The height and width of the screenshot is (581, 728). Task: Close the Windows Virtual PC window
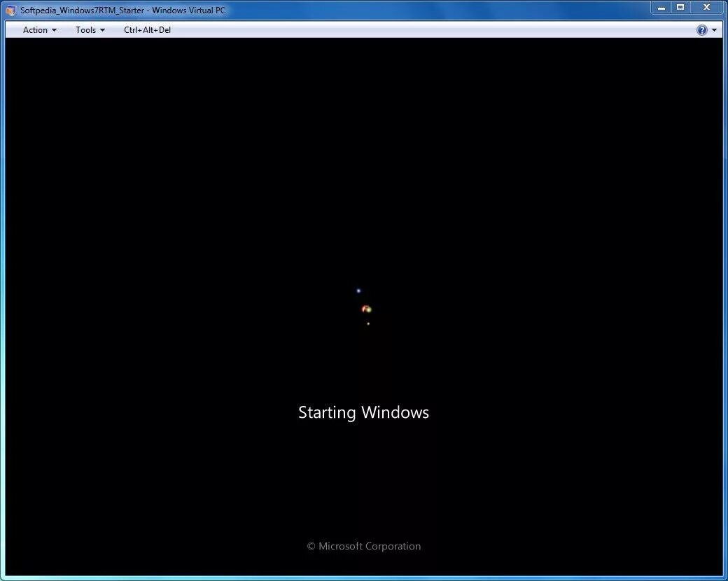(706, 8)
